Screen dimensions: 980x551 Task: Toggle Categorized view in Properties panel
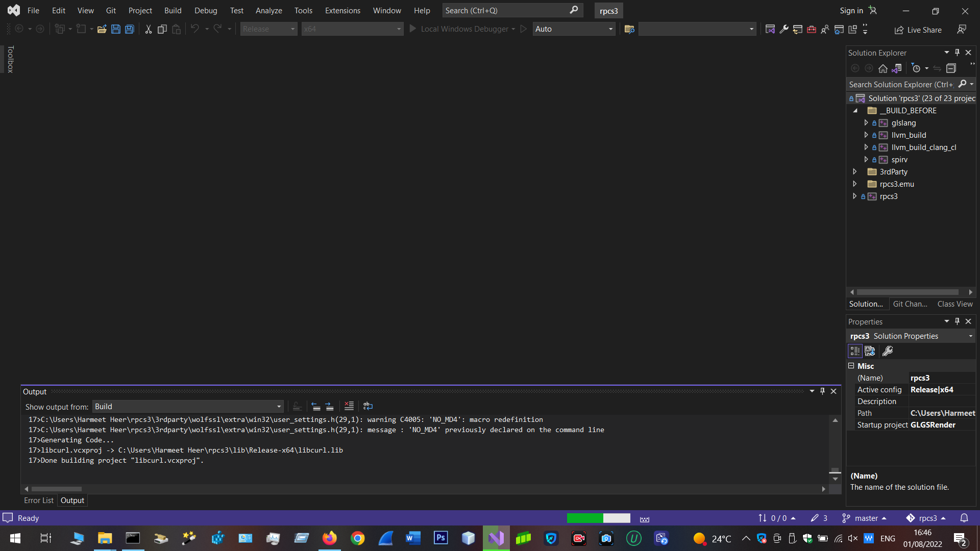(x=855, y=351)
